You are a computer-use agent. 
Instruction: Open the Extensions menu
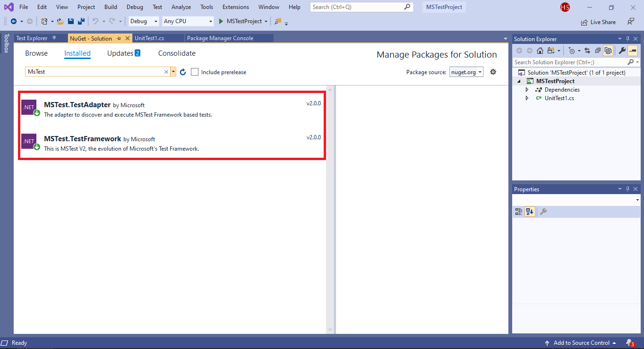pyautogui.click(x=236, y=7)
